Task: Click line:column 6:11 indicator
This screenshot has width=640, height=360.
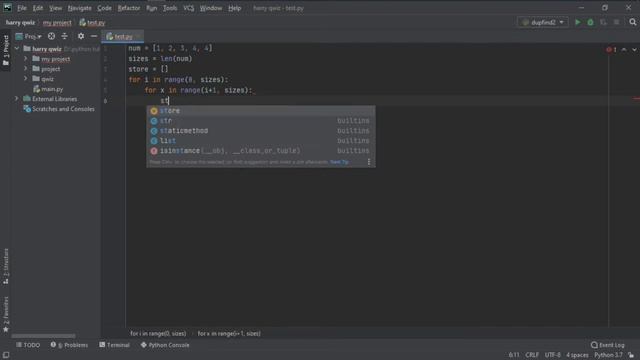Action: click(x=514, y=356)
